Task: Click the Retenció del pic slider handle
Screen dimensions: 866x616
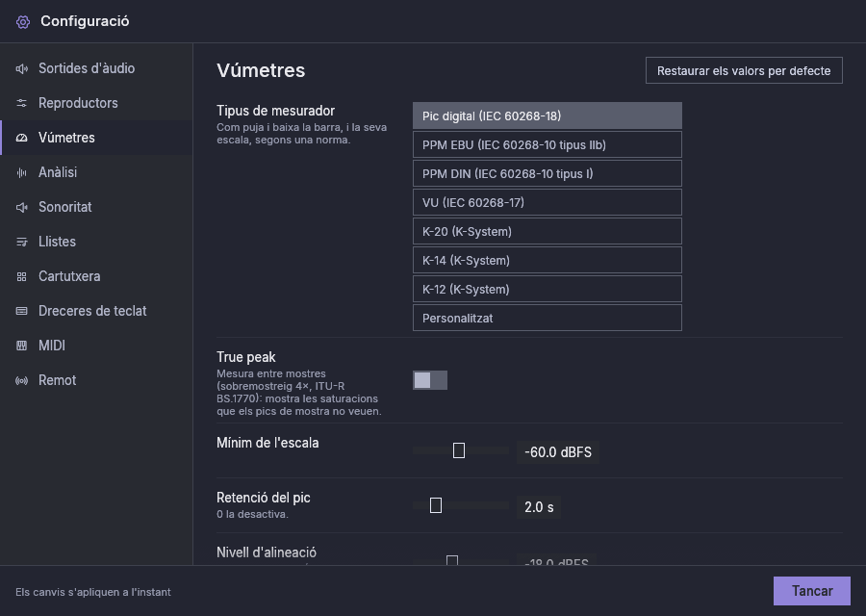Action: tap(436, 505)
